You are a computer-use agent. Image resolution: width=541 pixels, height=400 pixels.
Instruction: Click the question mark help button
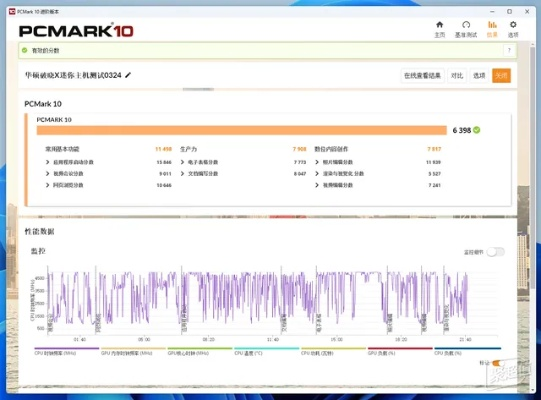point(509,50)
